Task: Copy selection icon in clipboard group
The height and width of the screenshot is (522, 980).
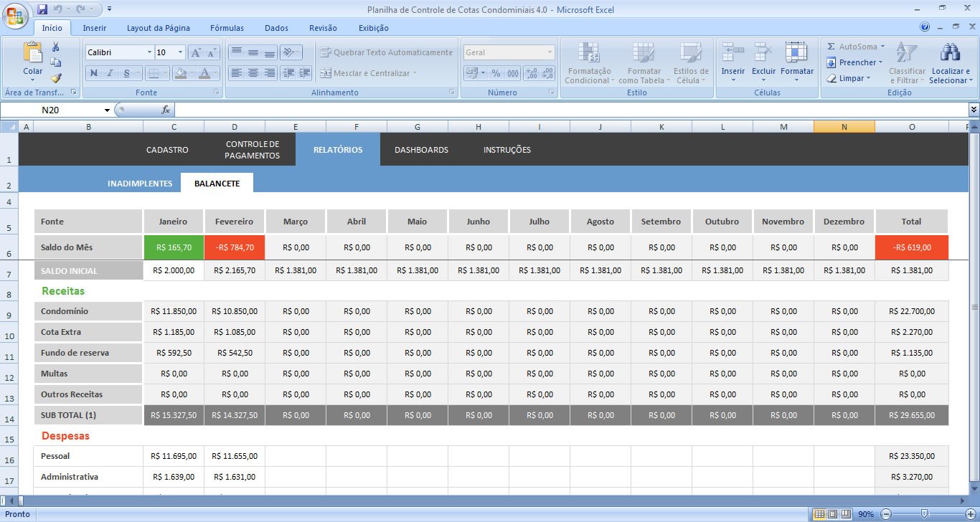Action: 56,62
